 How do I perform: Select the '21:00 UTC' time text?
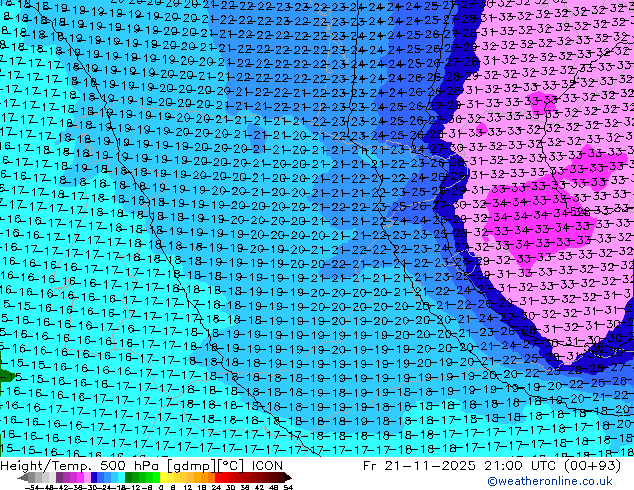tap(522, 466)
